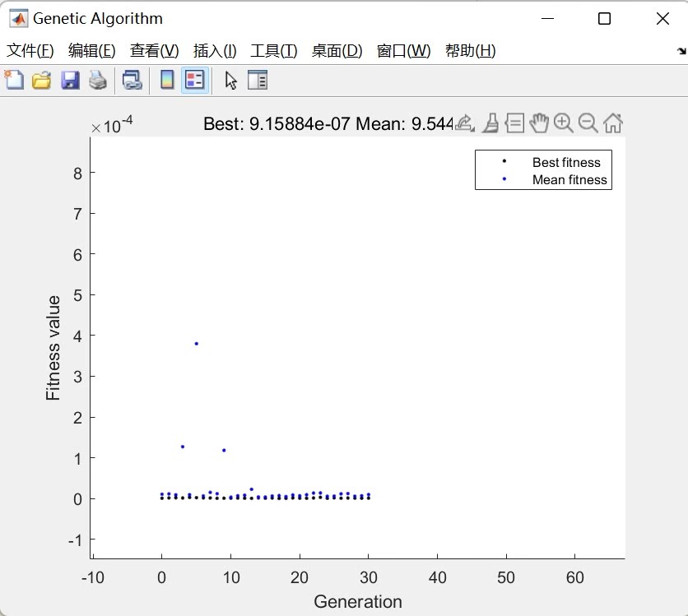Open the Property Inspector toolbar icon

[258, 81]
